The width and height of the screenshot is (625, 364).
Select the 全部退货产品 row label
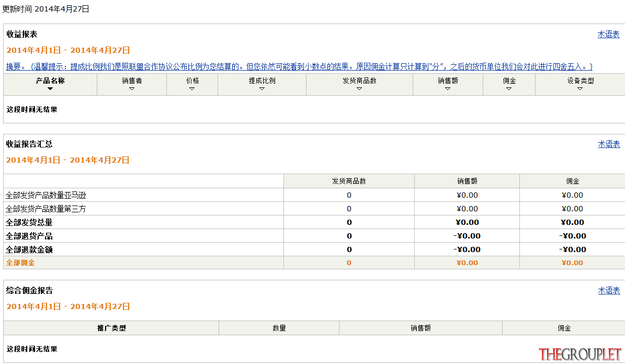click(x=29, y=236)
